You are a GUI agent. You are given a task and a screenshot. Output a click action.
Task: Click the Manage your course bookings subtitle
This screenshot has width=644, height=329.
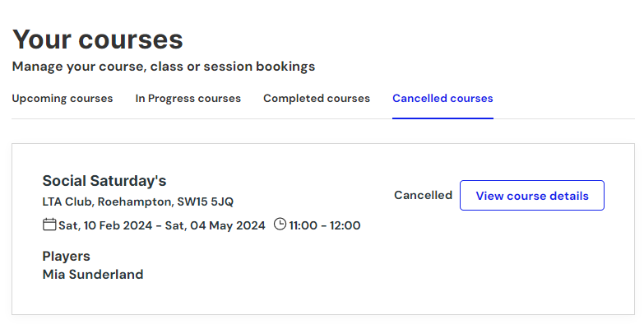pos(164,66)
